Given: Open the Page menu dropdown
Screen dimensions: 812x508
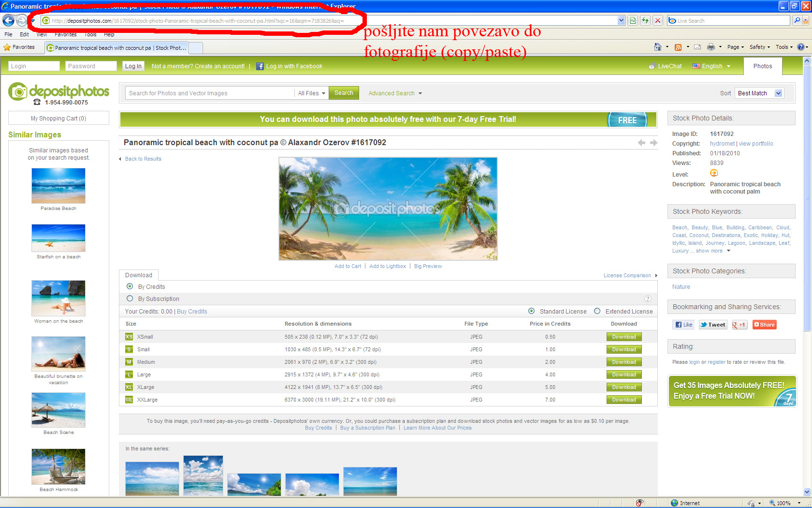Looking at the screenshot, I should (x=735, y=47).
